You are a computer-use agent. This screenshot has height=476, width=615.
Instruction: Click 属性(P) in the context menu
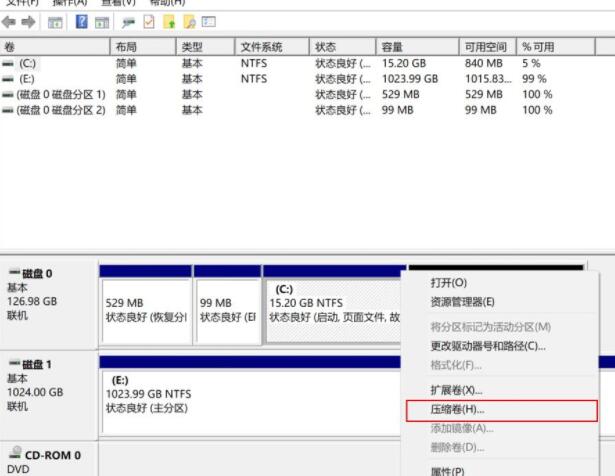click(447, 471)
